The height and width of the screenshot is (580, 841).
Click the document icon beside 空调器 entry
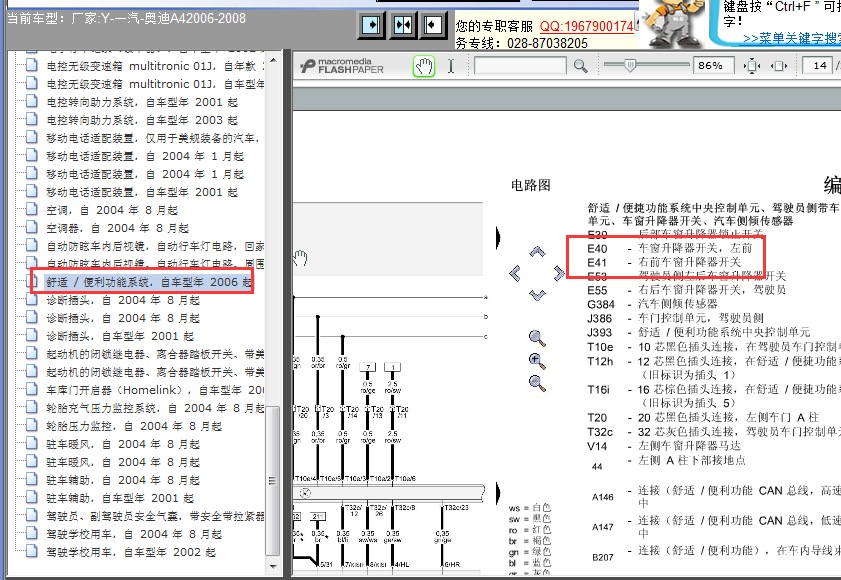[x=32, y=227]
